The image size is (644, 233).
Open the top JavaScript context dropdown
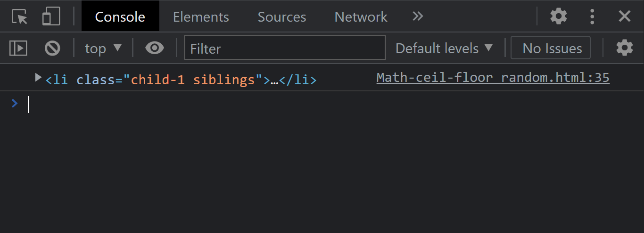(x=103, y=48)
